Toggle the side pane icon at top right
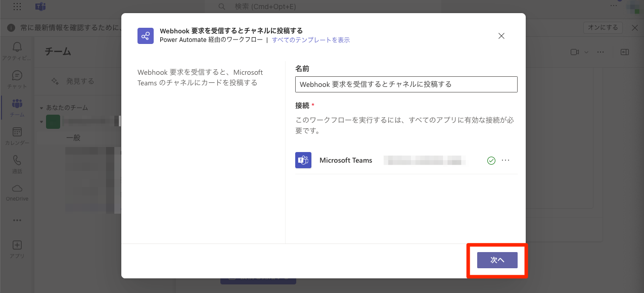Viewport: 644px width, 293px height. (x=625, y=52)
